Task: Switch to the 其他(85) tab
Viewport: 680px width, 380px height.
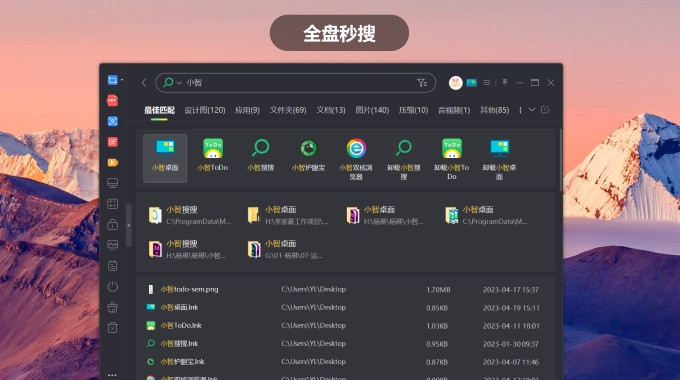Action: tap(494, 110)
